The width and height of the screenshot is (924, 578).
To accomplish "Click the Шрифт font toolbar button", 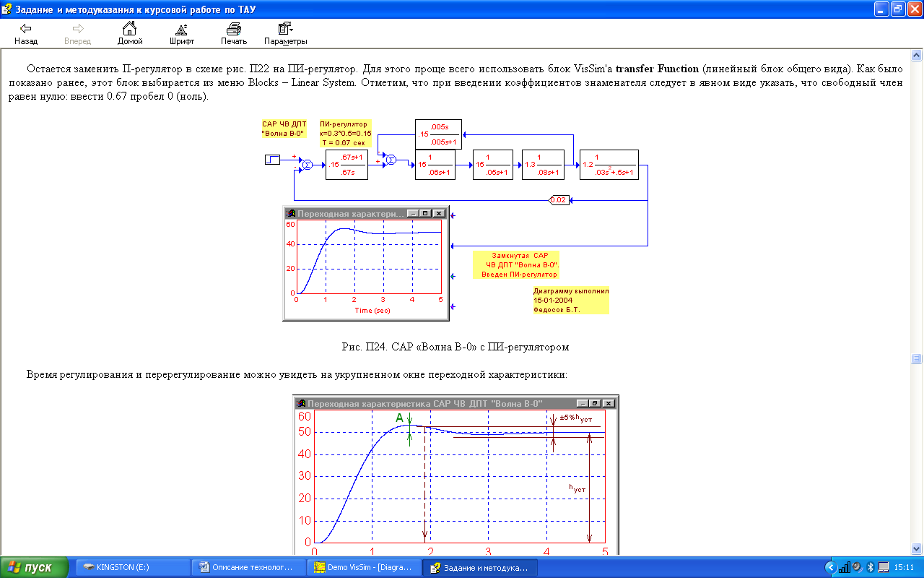I will point(182,34).
